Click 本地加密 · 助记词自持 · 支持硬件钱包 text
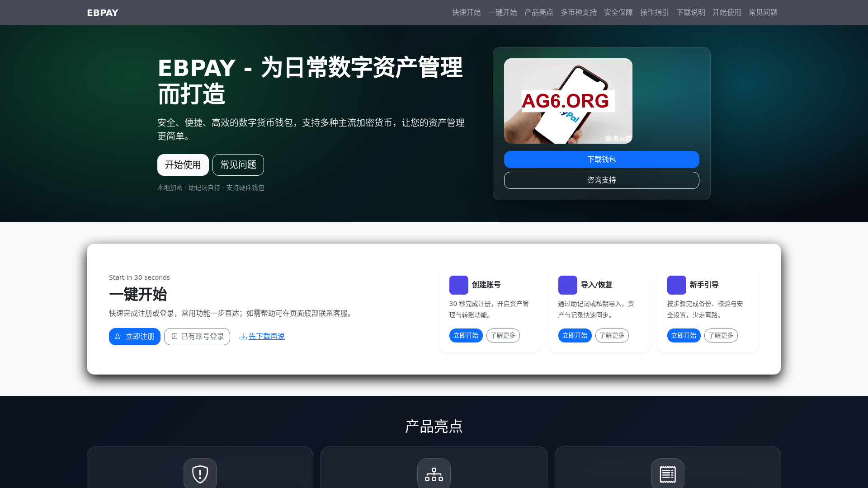 click(211, 188)
